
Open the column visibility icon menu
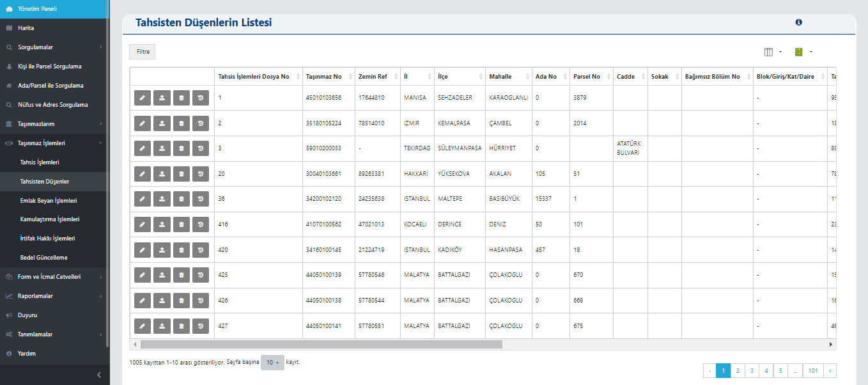click(772, 52)
